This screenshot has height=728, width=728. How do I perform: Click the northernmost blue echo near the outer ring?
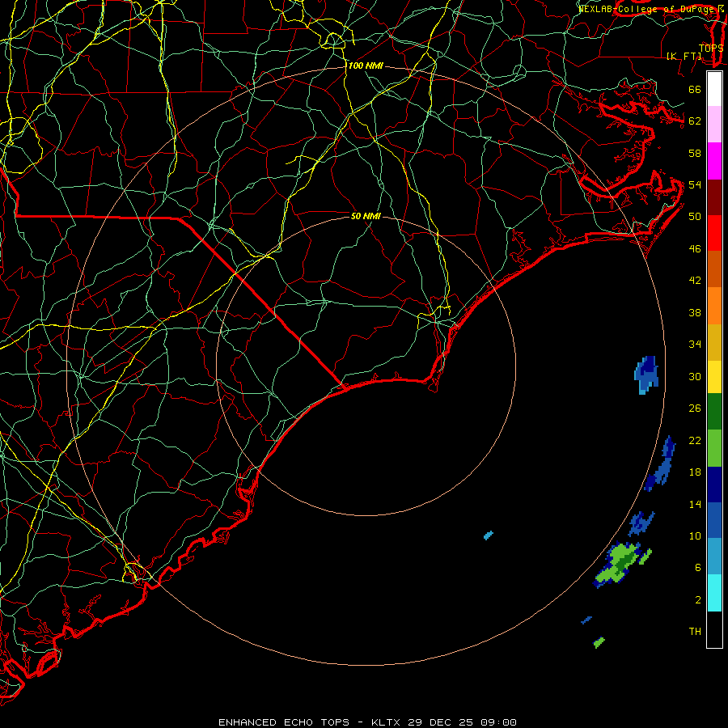coord(646,375)
